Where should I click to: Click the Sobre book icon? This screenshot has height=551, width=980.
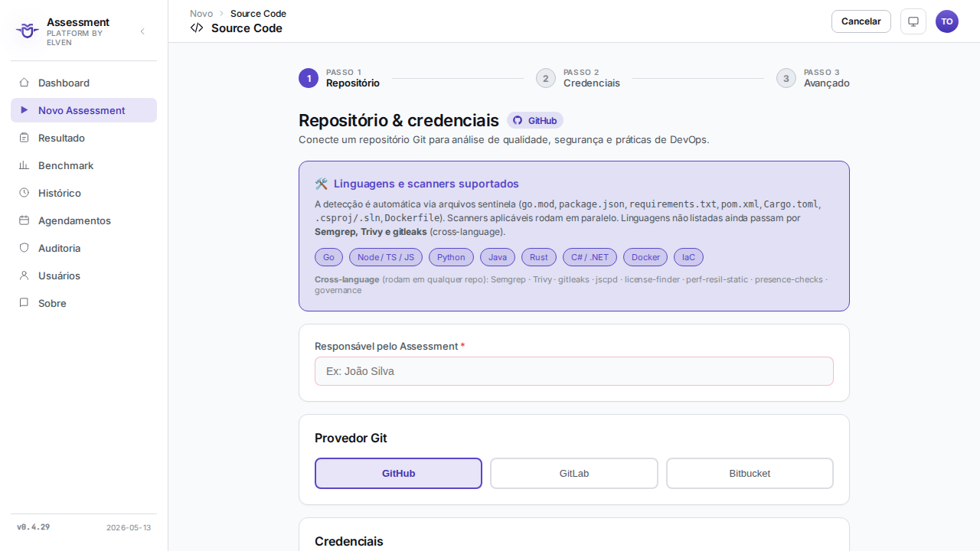[x=24, y=303]
